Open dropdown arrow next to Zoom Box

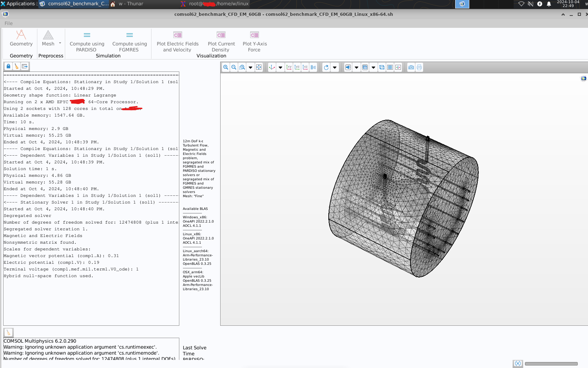click(250, 67)
